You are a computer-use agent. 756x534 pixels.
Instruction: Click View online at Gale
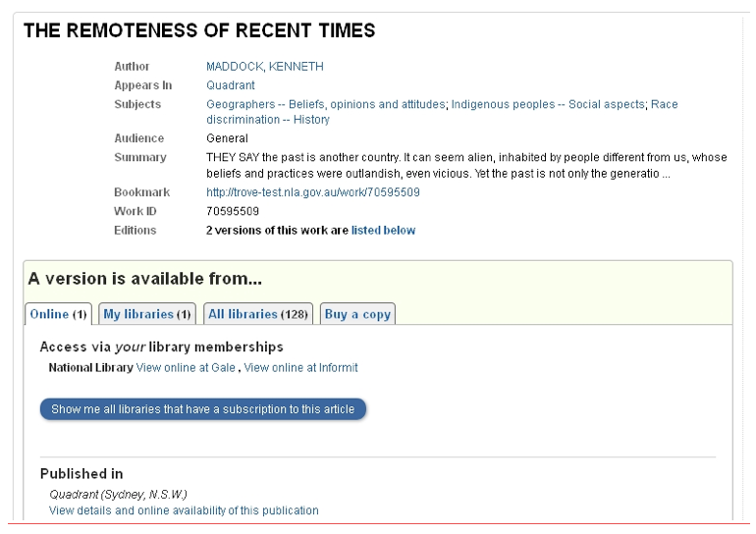pyautogui.click(x=186, y=368)
